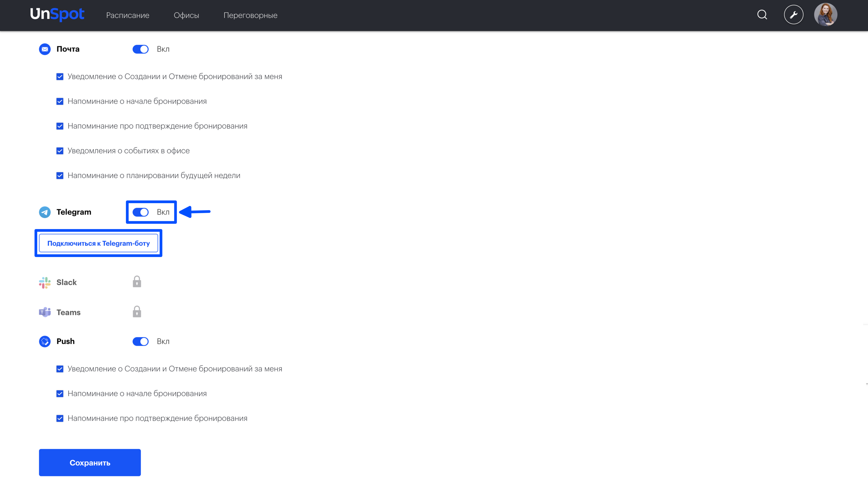
Task: Turn off the Push toggle
Action: (x=140, y=341)
